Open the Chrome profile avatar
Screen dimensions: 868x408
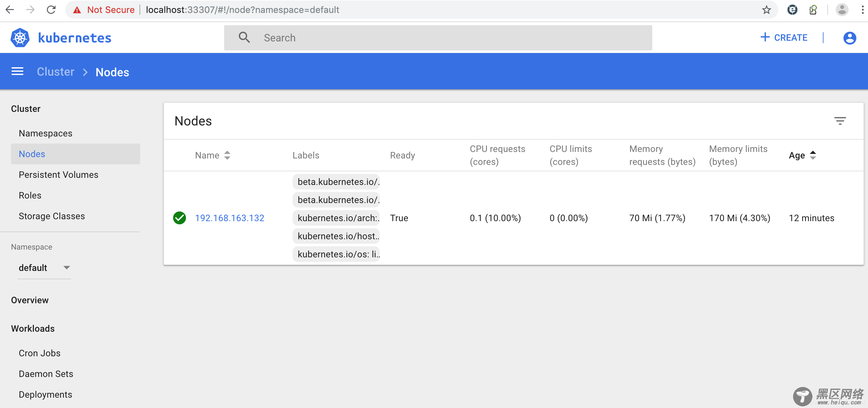pos(842,10)
